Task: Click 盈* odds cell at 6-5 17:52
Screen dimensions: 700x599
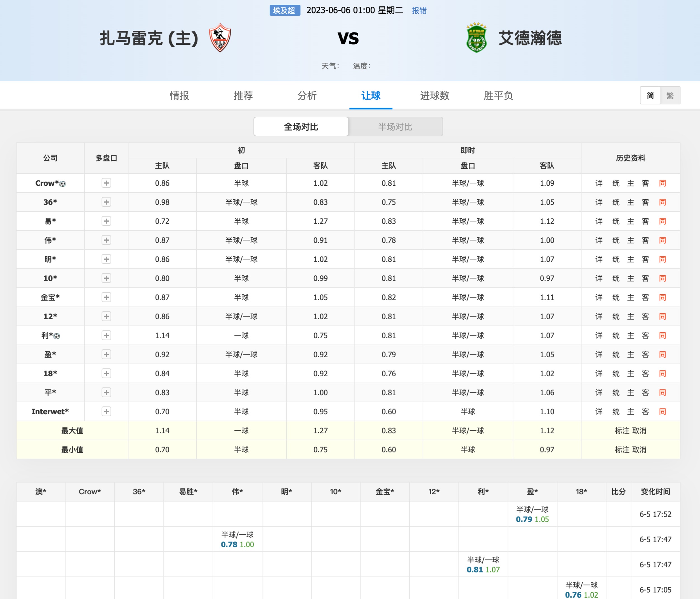Action: [x=532, y=514]
